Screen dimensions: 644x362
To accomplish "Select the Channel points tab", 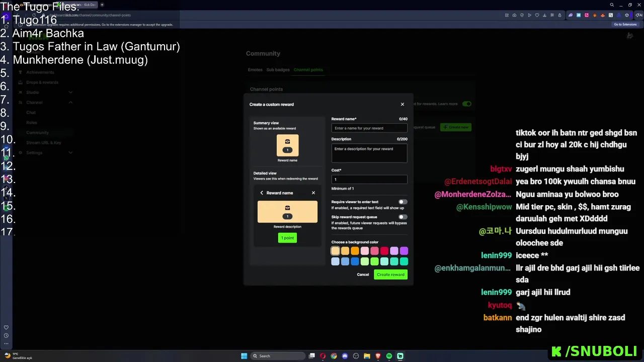I will pyautogui.click(x=308, y=70).
